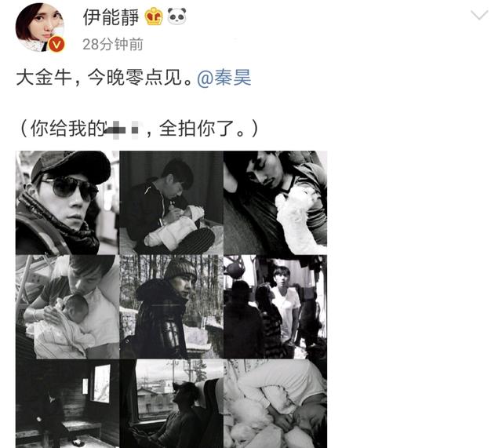Open the 伊能靜 username link
This screenshot has width=502, height=448.
coord(111,17)
